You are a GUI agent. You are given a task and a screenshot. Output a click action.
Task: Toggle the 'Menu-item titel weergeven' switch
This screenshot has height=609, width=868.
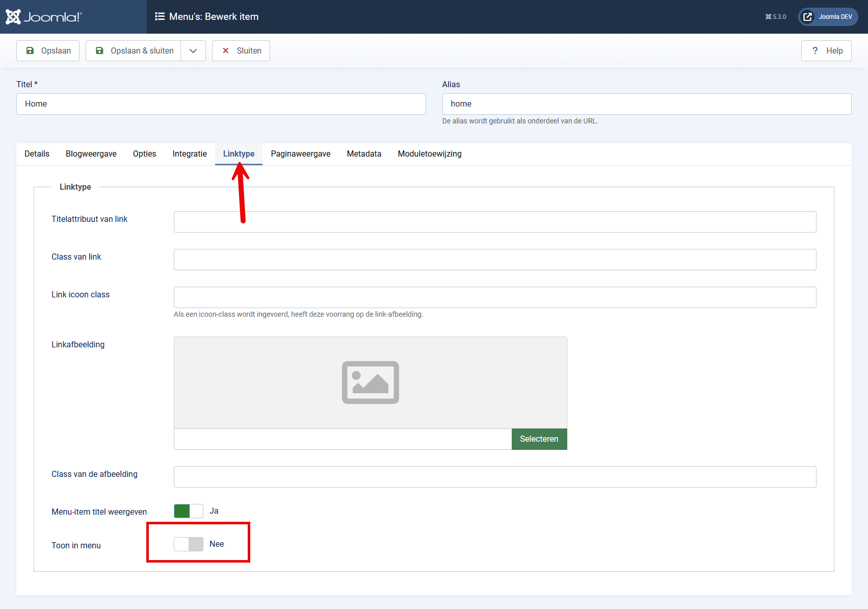(x=189, y=511)
